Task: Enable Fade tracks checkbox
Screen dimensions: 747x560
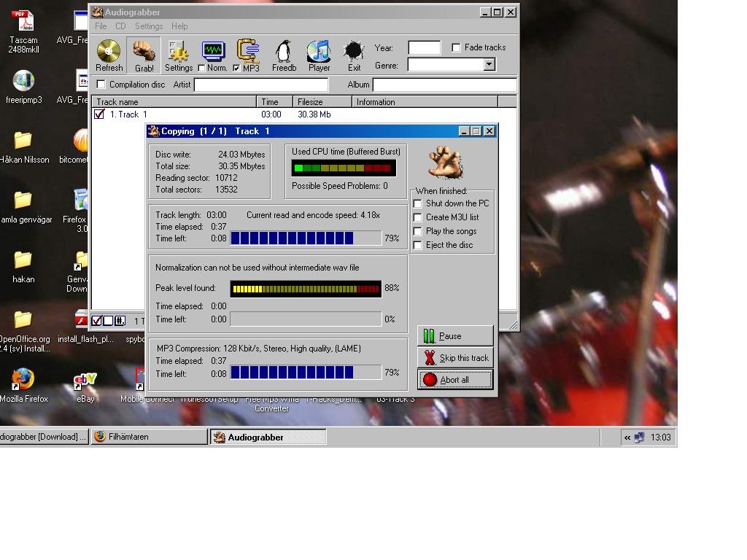Action: point(456,47)
